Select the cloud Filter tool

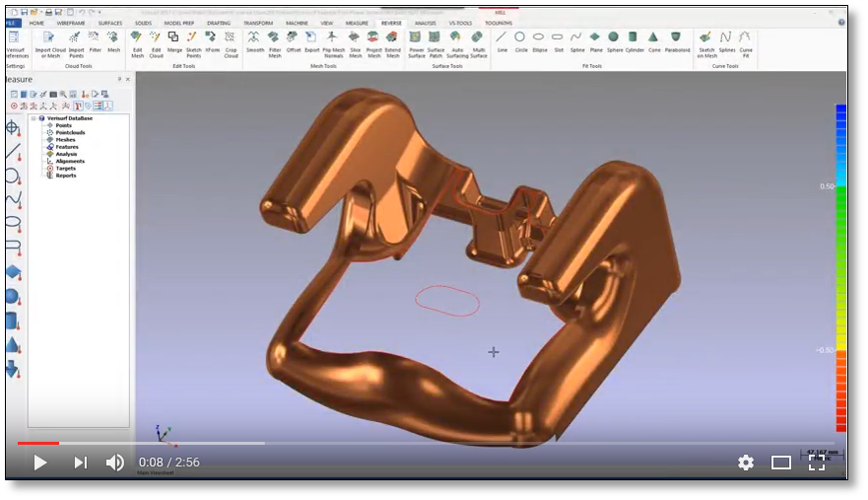pyautogui.click(x=95, y=42)
